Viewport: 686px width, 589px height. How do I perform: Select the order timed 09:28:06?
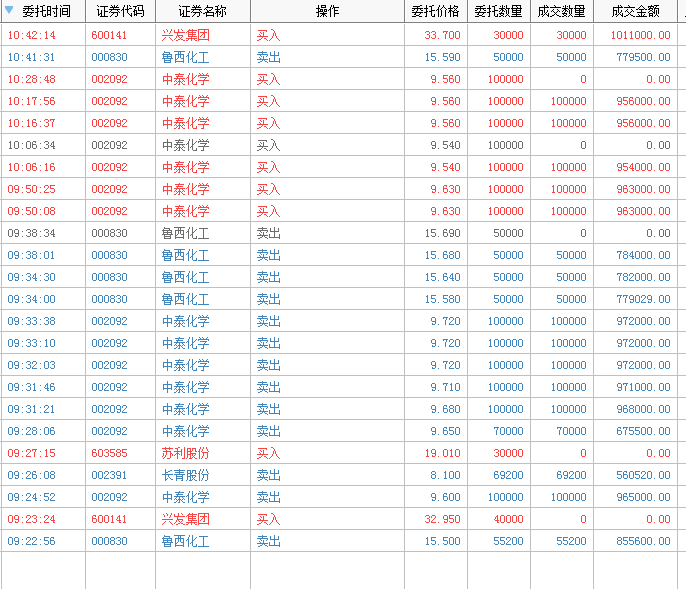click(x=32, y=431)
